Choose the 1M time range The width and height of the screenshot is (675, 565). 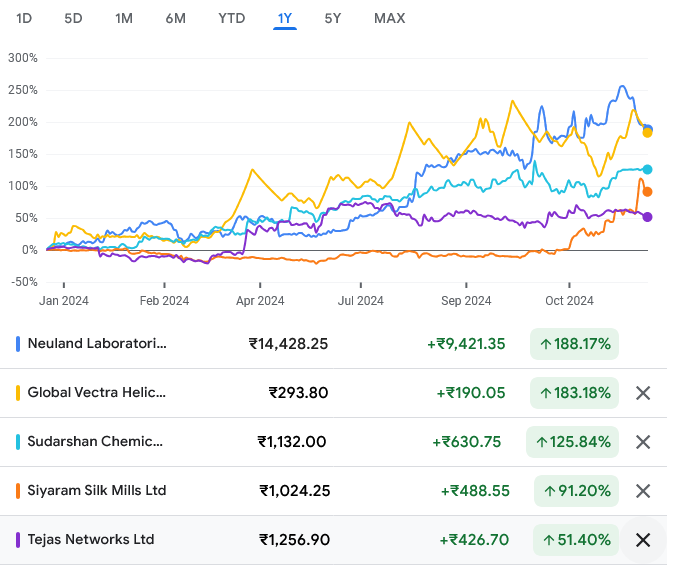point(124,19)
